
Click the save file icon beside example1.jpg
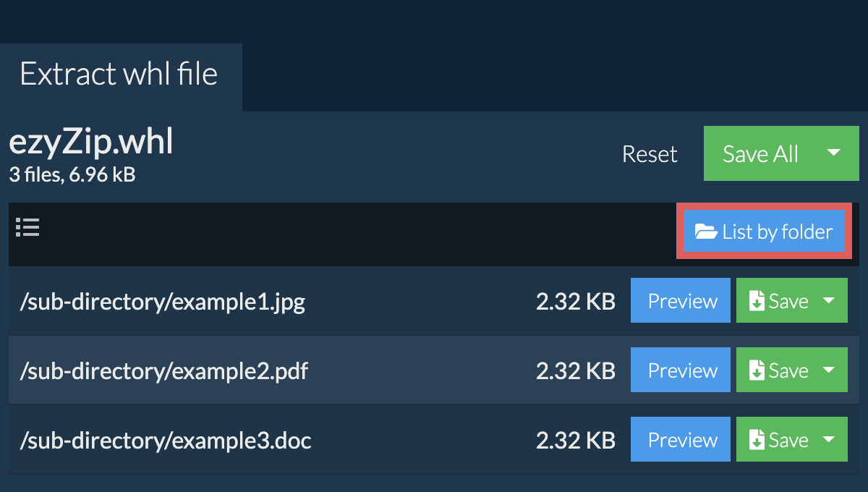click(x=758, y=300)
